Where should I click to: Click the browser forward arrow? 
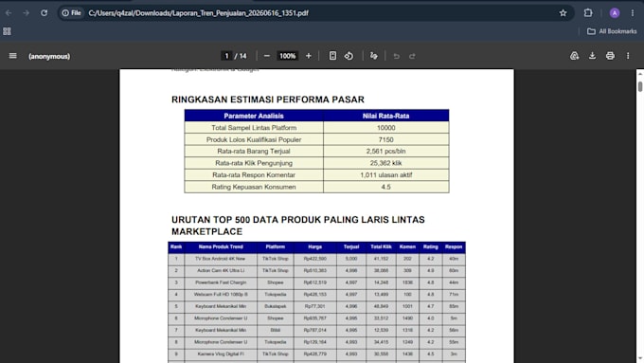tap(26, 13)
